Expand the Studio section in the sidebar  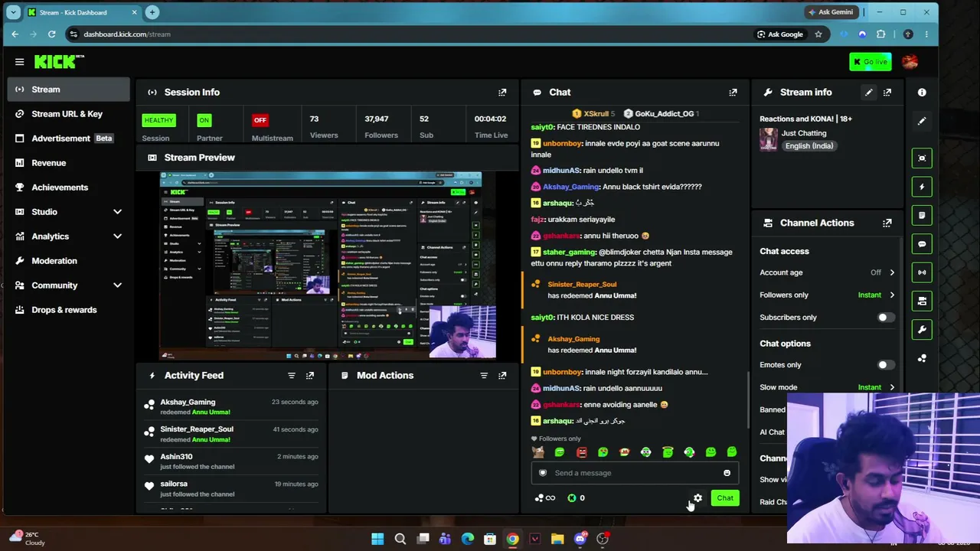117,212
